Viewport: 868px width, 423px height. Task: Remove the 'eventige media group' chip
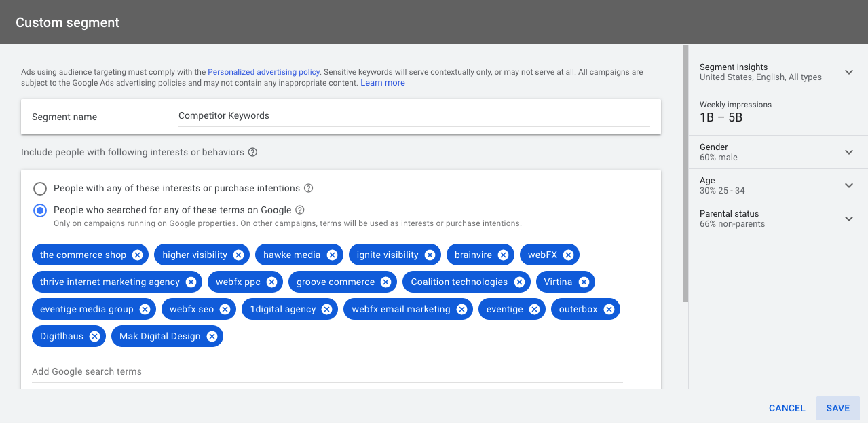pyautogui.click(x=145, y=309)
